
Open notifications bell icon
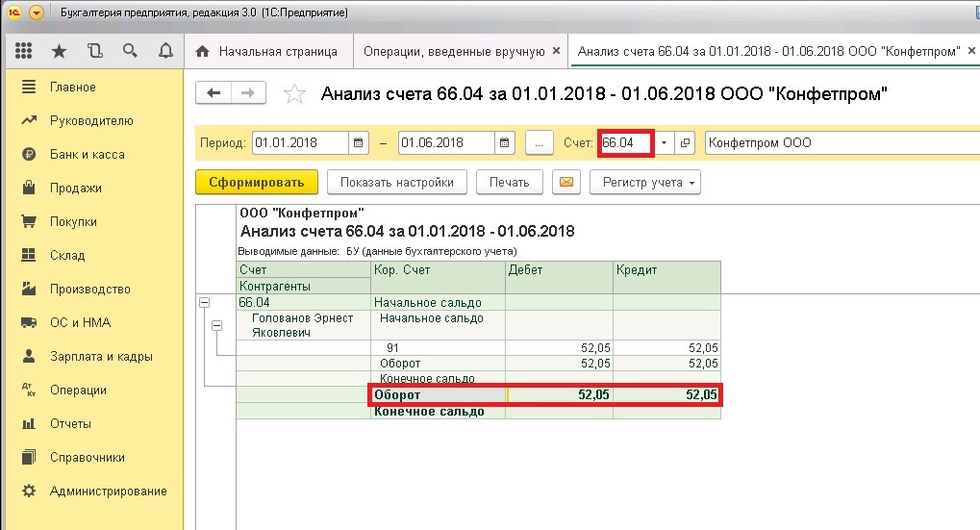[165, 51]
